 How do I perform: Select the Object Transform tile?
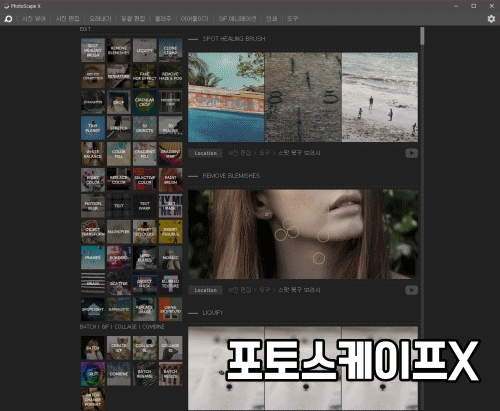point(93,231)
